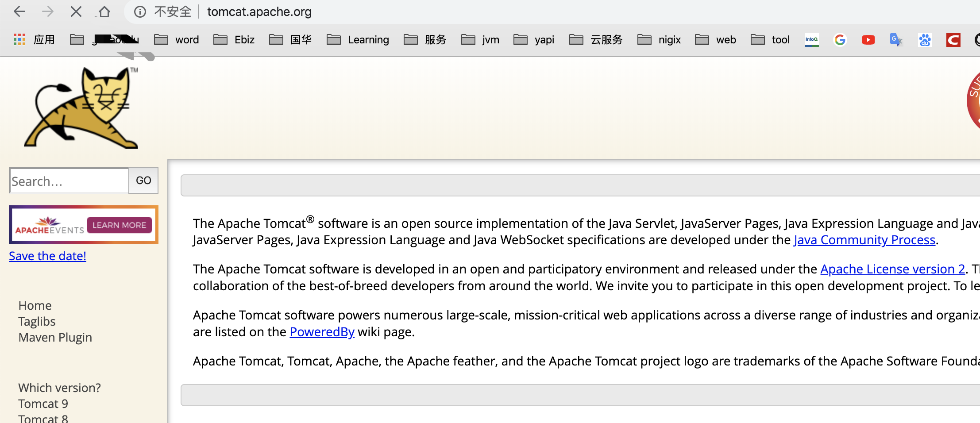
Task: Open the redacted-name bookmarks folder
Action: tap(104, 40)
